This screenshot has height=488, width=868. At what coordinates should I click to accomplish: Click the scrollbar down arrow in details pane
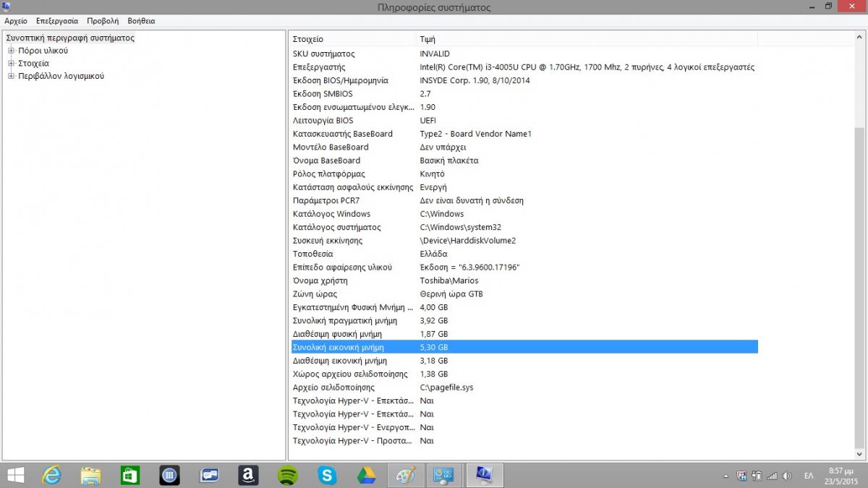coord(859,454)
